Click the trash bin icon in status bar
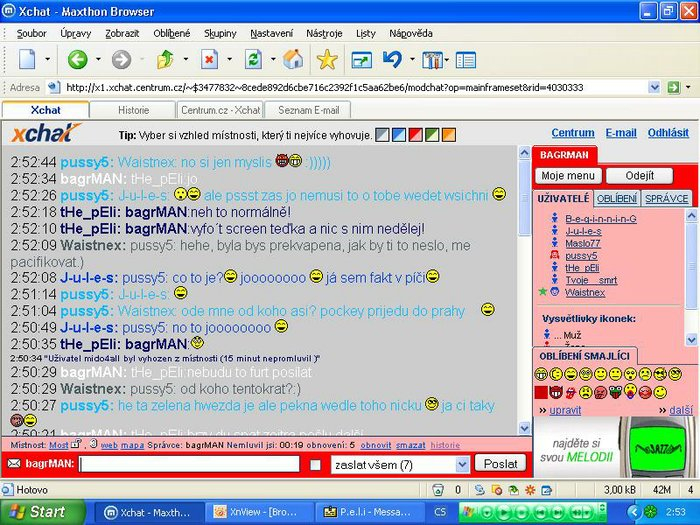Viewport: 700px width, 525px height. [x=438, y=490]
